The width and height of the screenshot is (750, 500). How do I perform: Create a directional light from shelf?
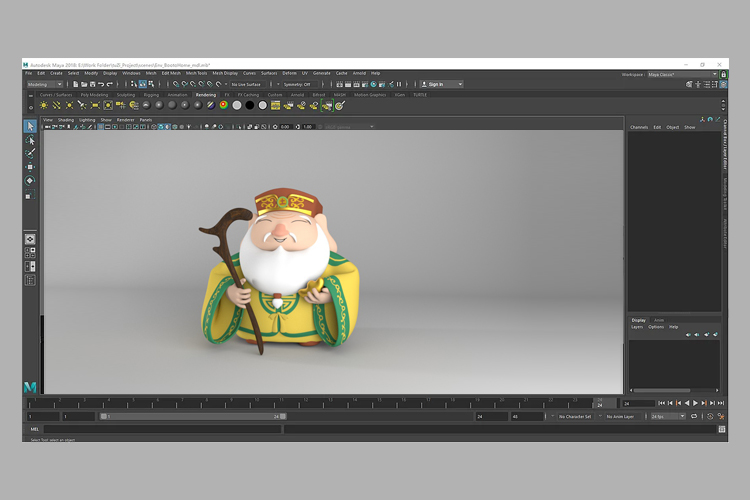pos(56,106)
